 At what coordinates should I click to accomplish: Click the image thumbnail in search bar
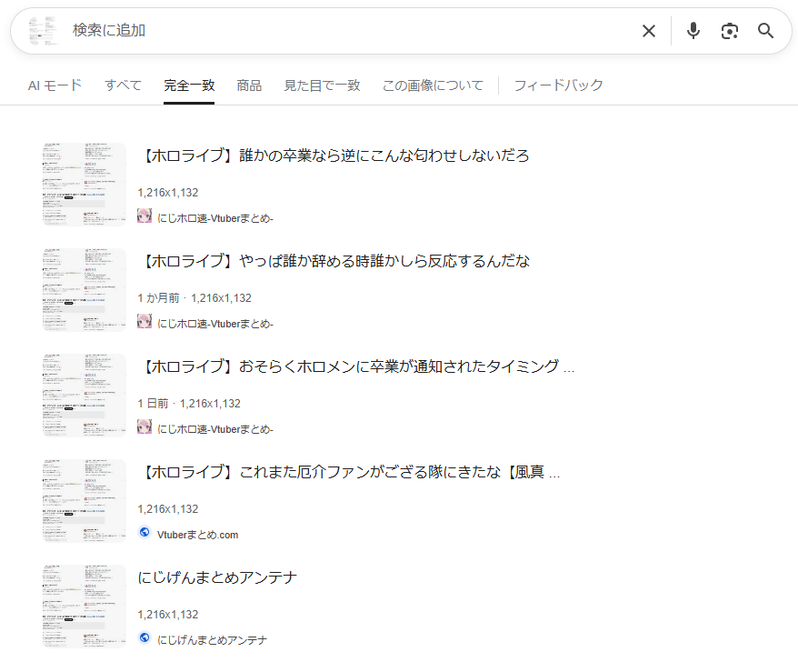[x=43, y=31]
